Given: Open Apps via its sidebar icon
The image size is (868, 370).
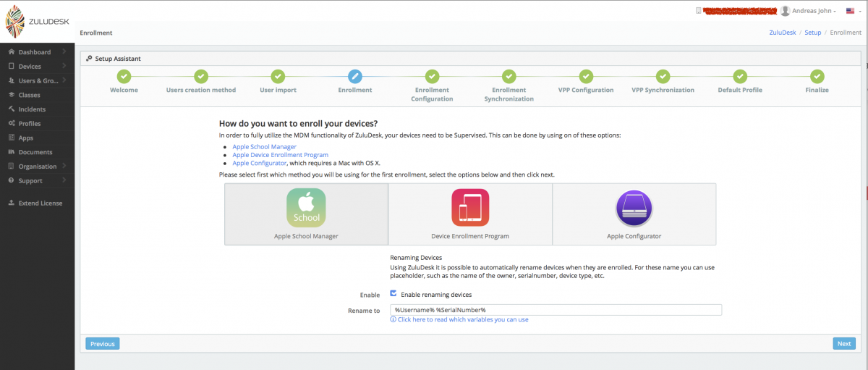Looking at the screenshot, I should tap(12, 138).
